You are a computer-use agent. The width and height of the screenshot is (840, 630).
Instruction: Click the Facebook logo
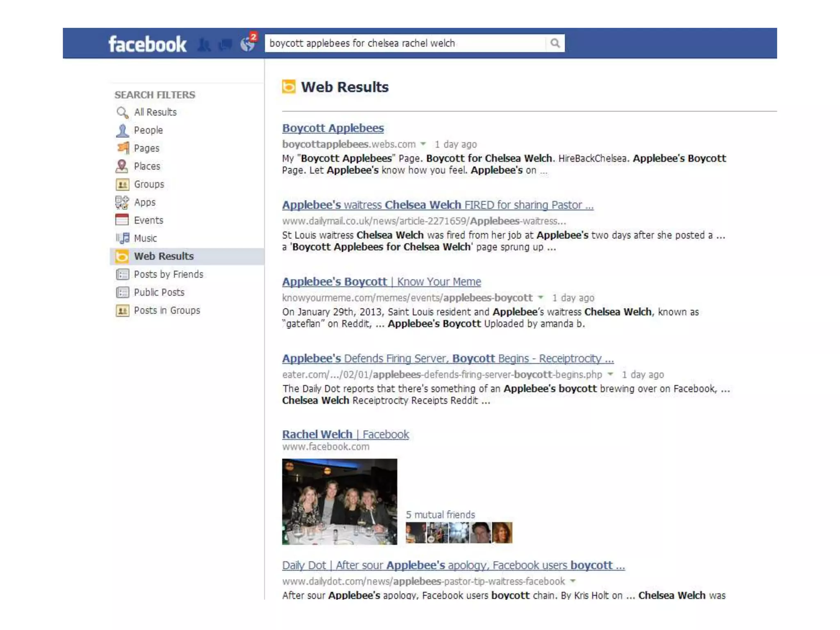[x=147, y=44]
